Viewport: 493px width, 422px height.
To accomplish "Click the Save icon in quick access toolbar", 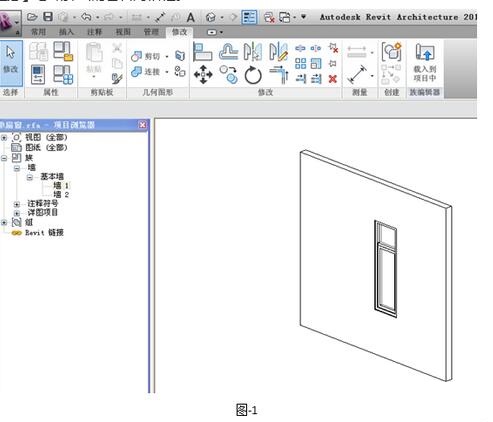I will click(x=48, y=17).
